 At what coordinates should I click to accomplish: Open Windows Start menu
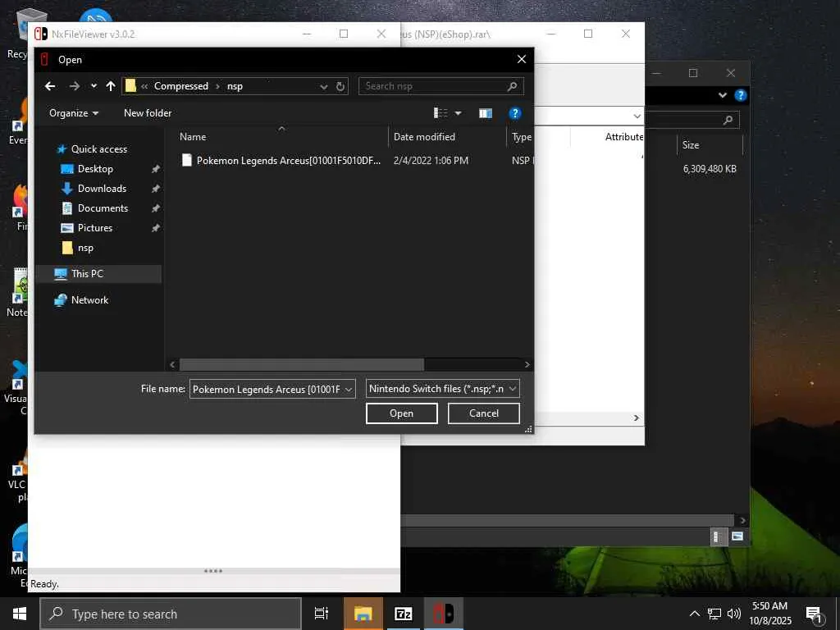(20, 614)
